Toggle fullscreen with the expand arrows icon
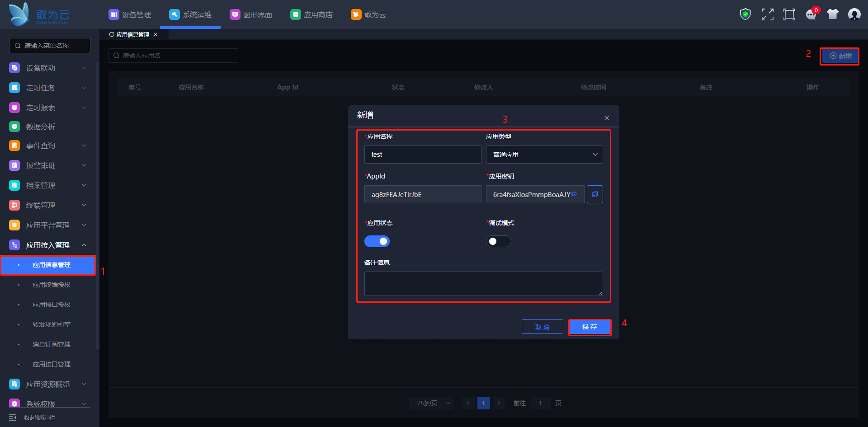 coord(767,14)
